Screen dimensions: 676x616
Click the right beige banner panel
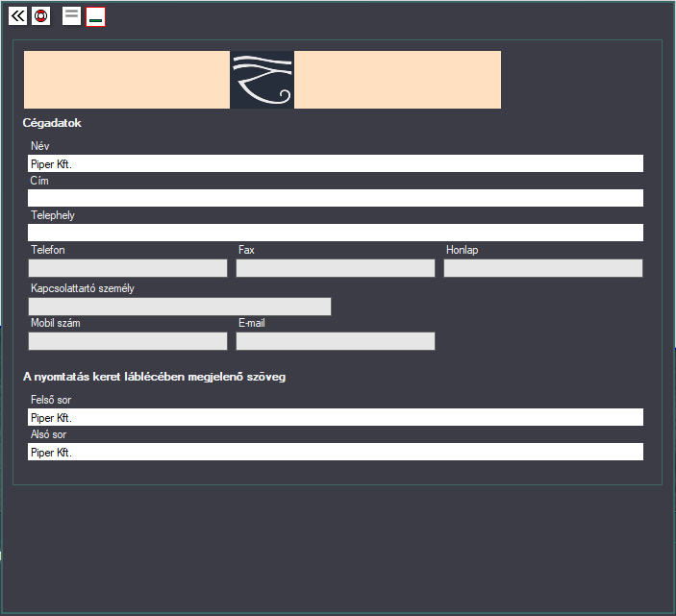[397, 80]
